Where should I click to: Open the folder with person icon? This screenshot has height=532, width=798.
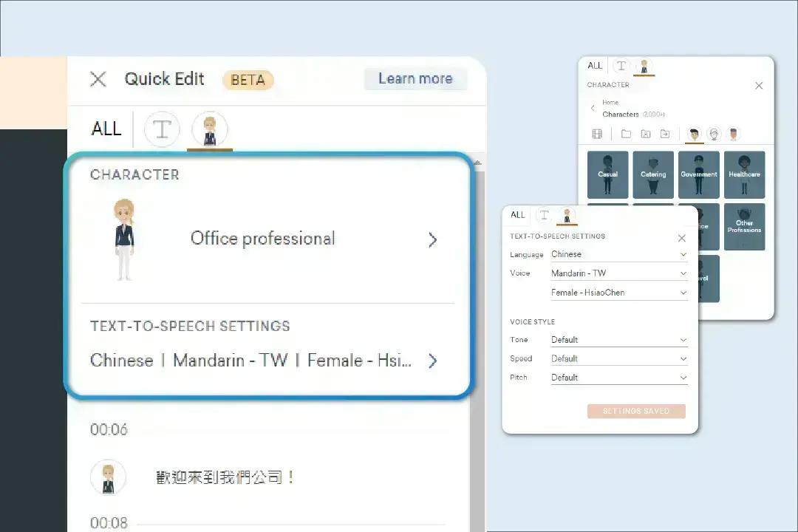[x=646, y=134]
